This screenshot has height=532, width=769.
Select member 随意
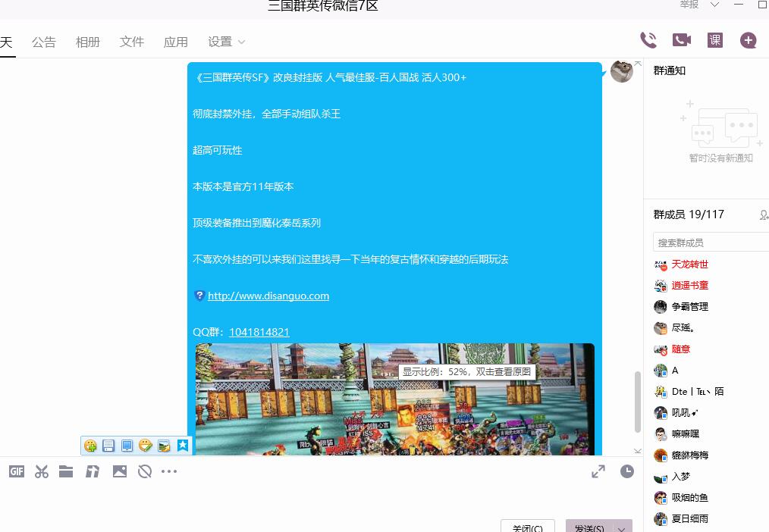click(x=681, y=349)
